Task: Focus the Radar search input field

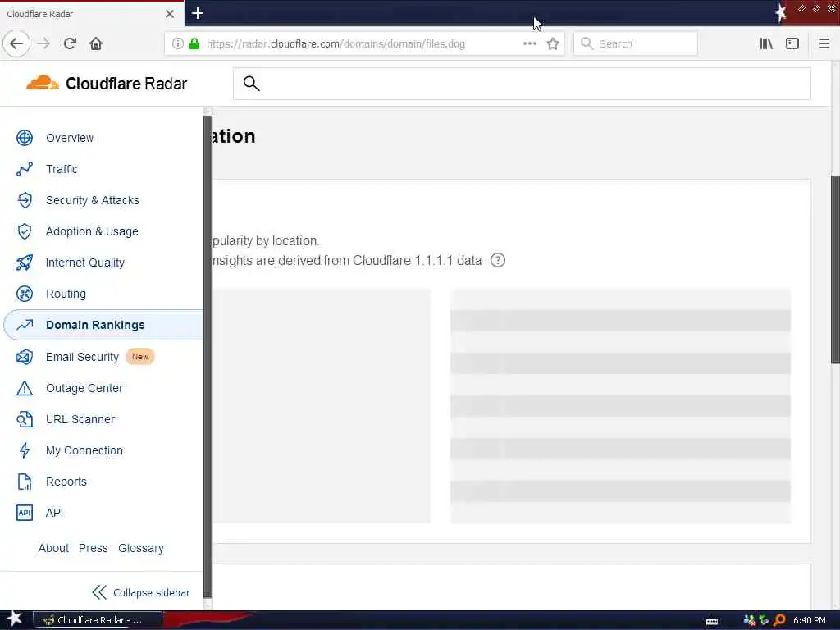Action: point(522,84)
